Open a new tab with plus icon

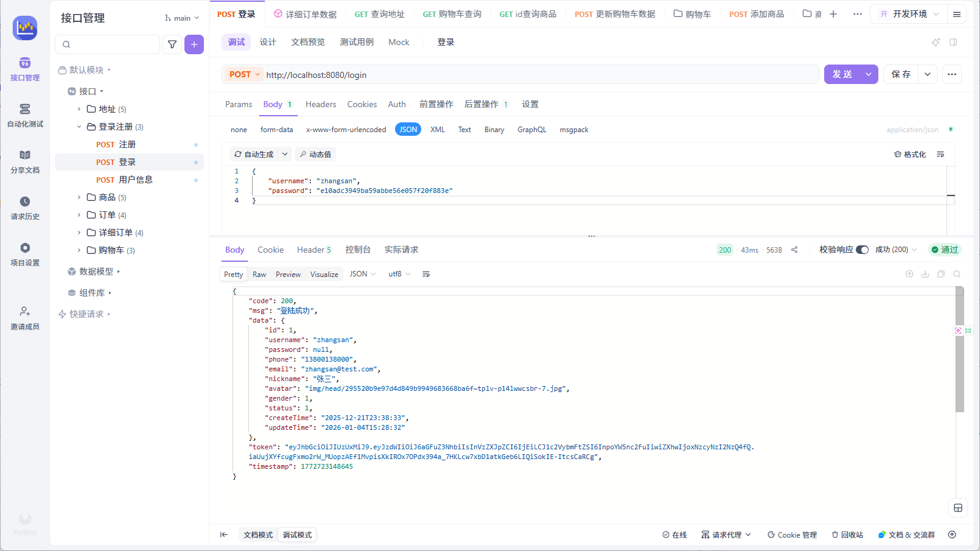(833, 14)
